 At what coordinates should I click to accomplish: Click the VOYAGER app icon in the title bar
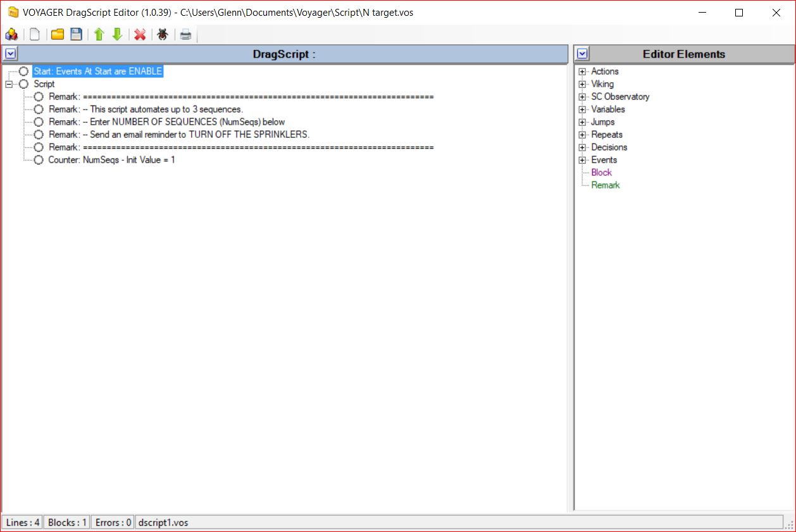pos(13,13)
